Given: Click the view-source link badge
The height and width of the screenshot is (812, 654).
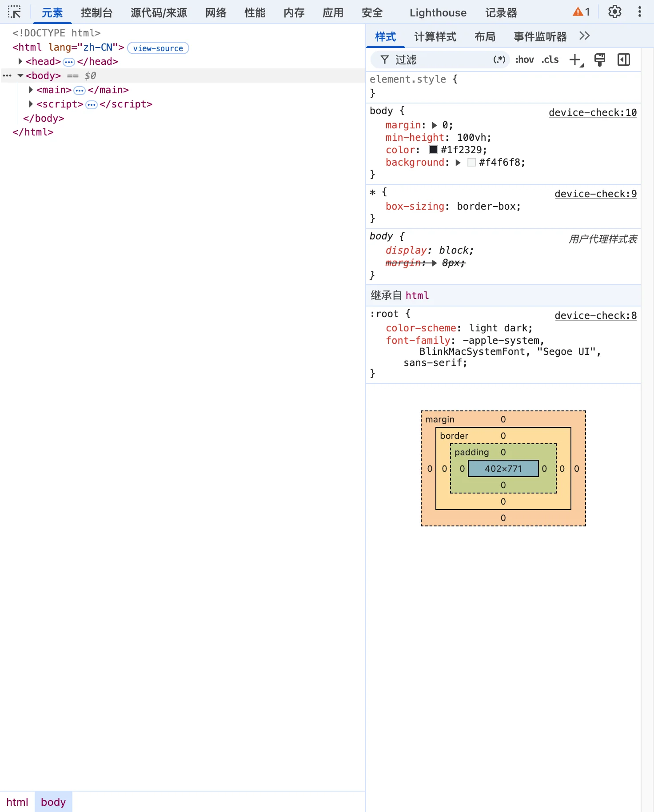Looking at the screenshot, I should [x=158, y=48].
